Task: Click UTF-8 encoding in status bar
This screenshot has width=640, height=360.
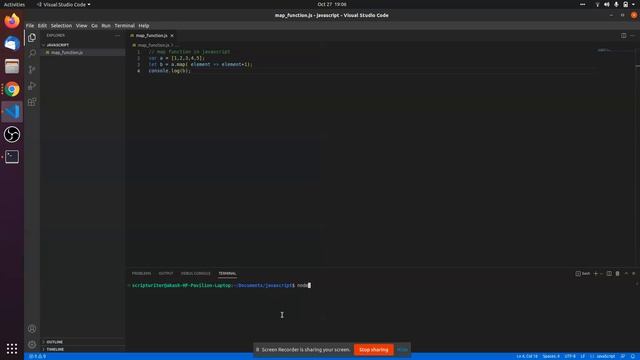Action: [570, 356]
